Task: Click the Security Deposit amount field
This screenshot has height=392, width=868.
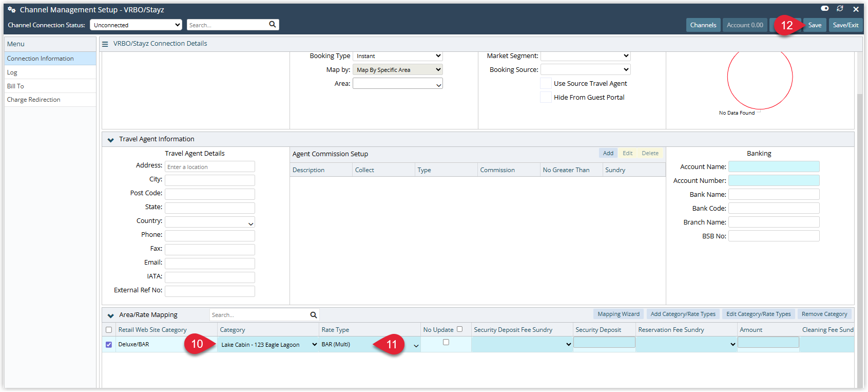Action: tap(604, 342)
